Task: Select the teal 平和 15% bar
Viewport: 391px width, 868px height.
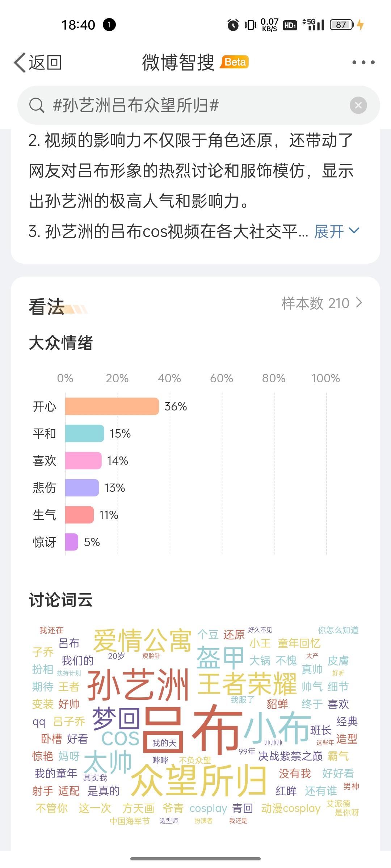Action: point(85,433)
